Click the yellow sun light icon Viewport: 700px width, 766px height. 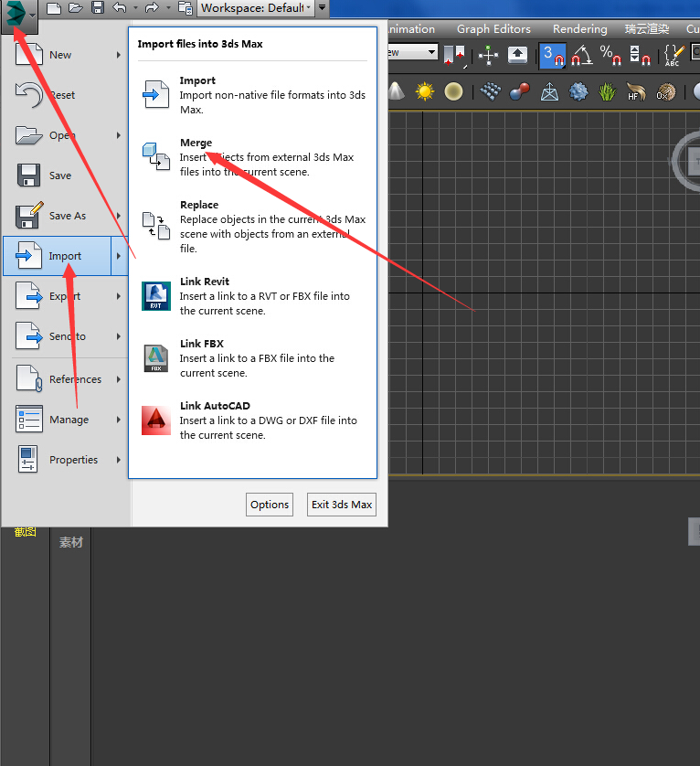click(425, 91)
